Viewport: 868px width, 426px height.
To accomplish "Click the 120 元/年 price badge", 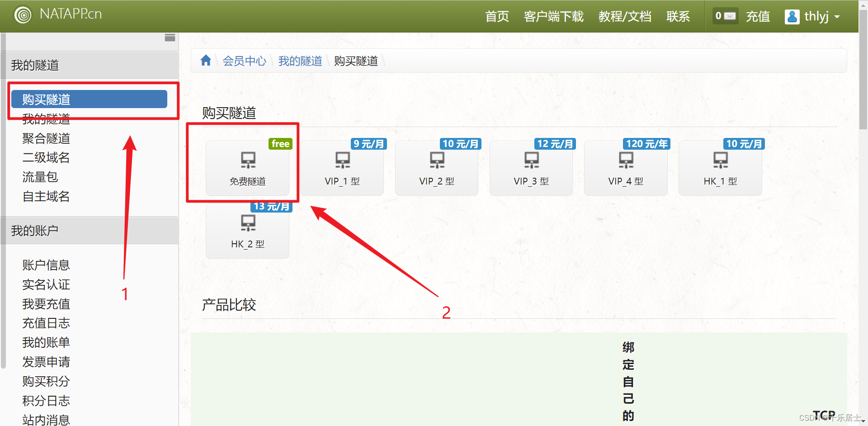I will (x=646, y=144).
